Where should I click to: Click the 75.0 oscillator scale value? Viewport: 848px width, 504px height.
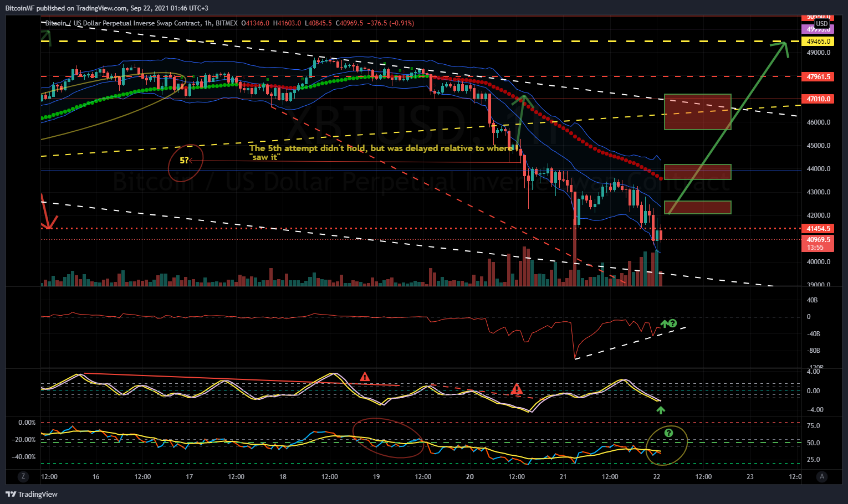tap(813, 426)
